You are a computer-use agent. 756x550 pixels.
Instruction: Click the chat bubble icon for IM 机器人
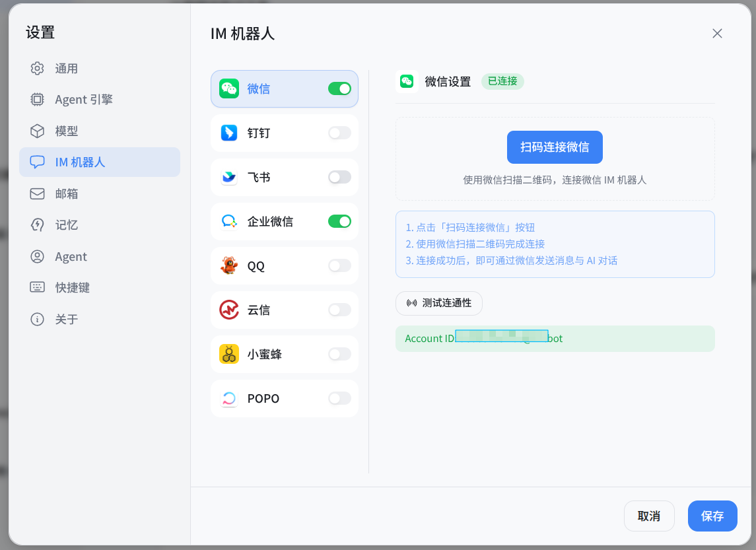pyautogui.click(x=37, y=162)
